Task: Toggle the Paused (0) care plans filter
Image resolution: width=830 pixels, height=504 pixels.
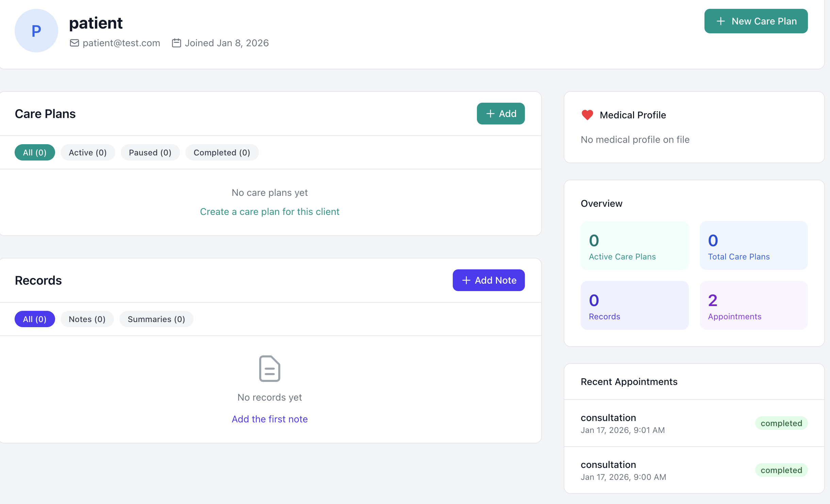Action: [150, 152]
